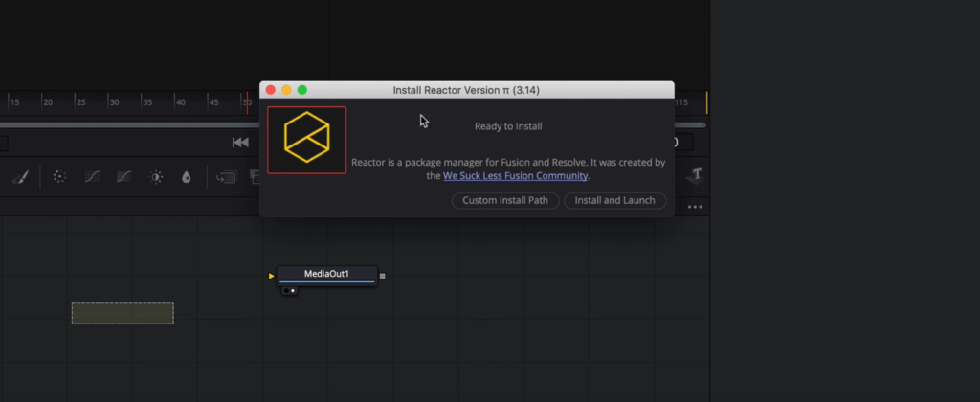Viewport: 980px width, 402px height.
Task: Add the Blur tool with droplet icon
Action: 187,177
